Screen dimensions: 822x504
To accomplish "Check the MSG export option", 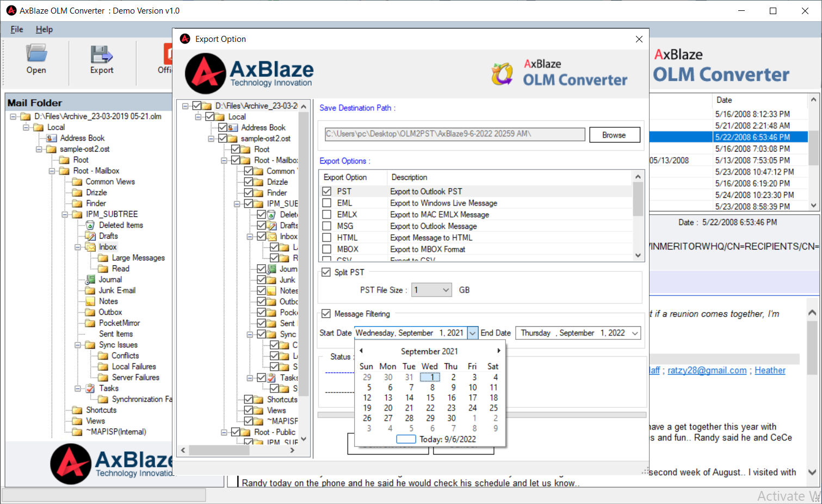I will click(327, 226).
